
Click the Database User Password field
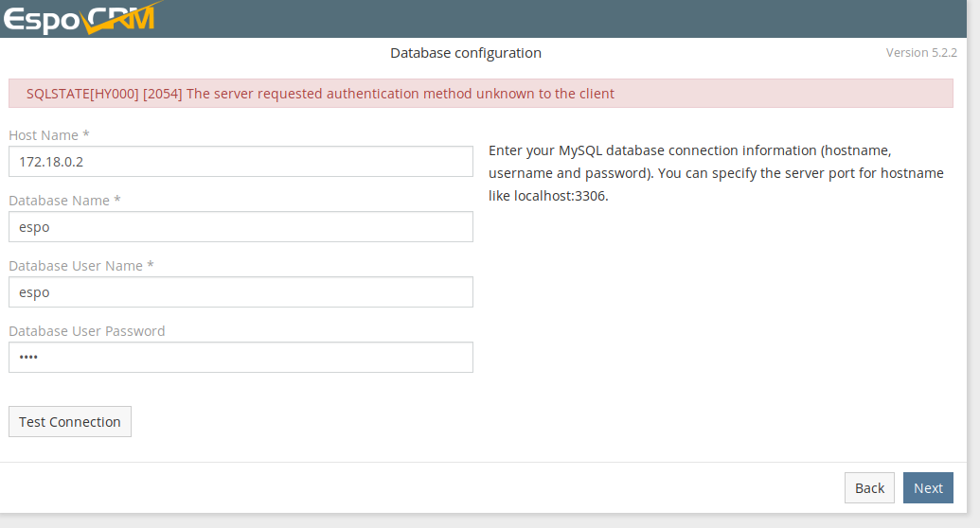click(x=241, y=358)
